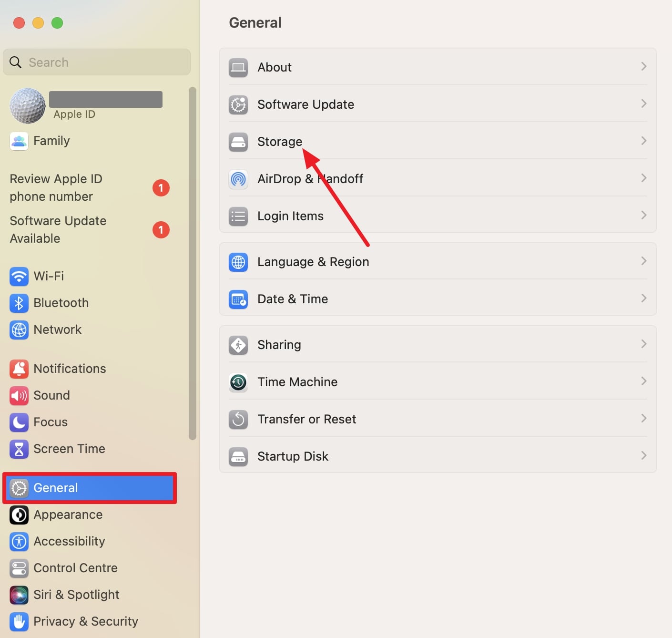
Task: Click the Time Machine row chevron
Action: [x=643, y=381]
